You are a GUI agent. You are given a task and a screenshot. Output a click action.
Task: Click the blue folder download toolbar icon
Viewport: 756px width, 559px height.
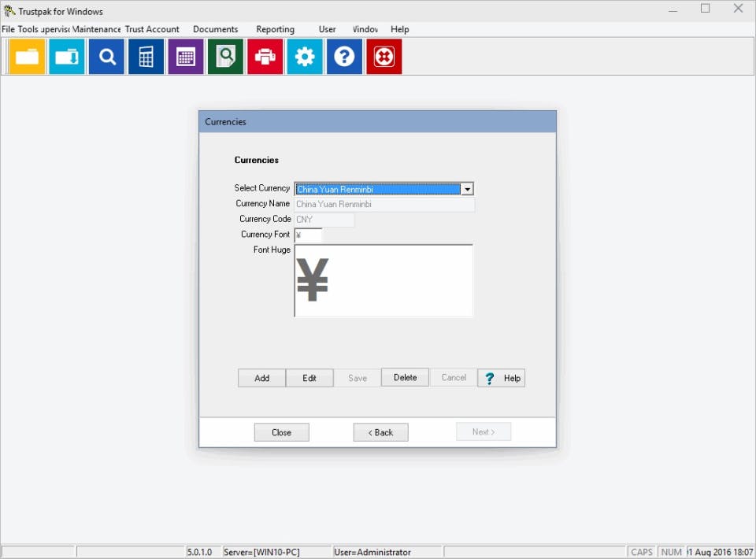pyautogui.click(x=66, y=57)
